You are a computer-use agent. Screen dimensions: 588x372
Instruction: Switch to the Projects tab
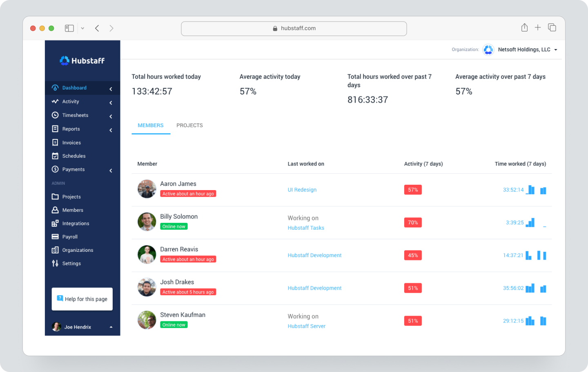click(x=189, y=125)
